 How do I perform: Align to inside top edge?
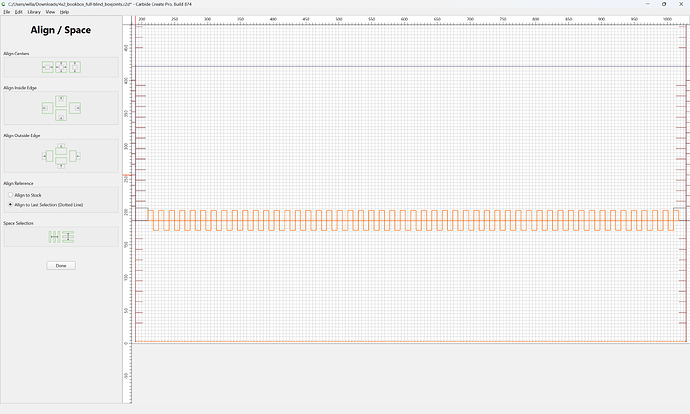tap(61, 101)
